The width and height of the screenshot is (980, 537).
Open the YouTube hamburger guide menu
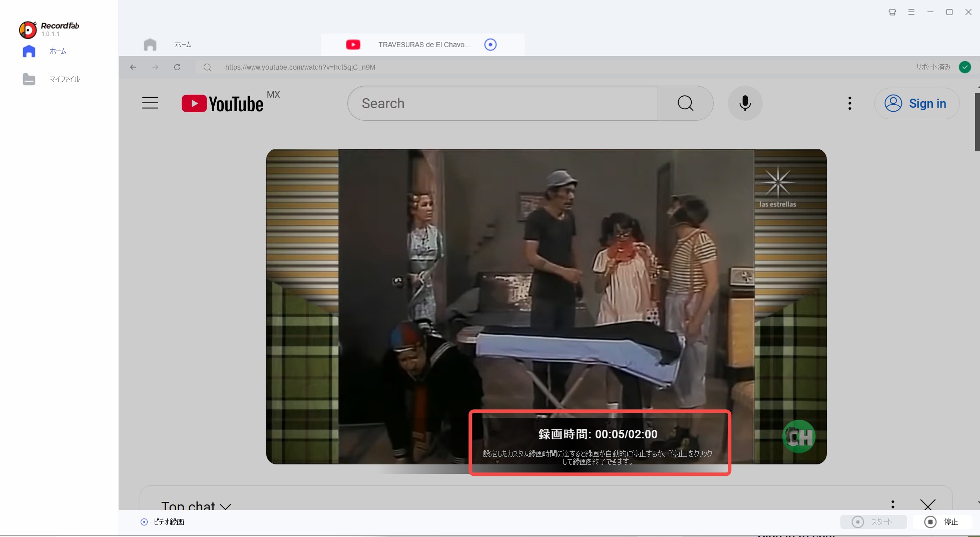150,103
